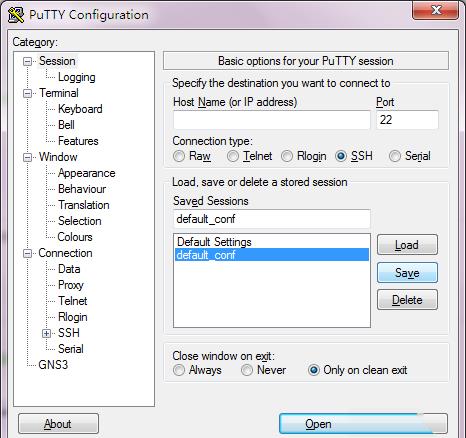Click the Open connection button
466x438 pixels.
[363, 424]
